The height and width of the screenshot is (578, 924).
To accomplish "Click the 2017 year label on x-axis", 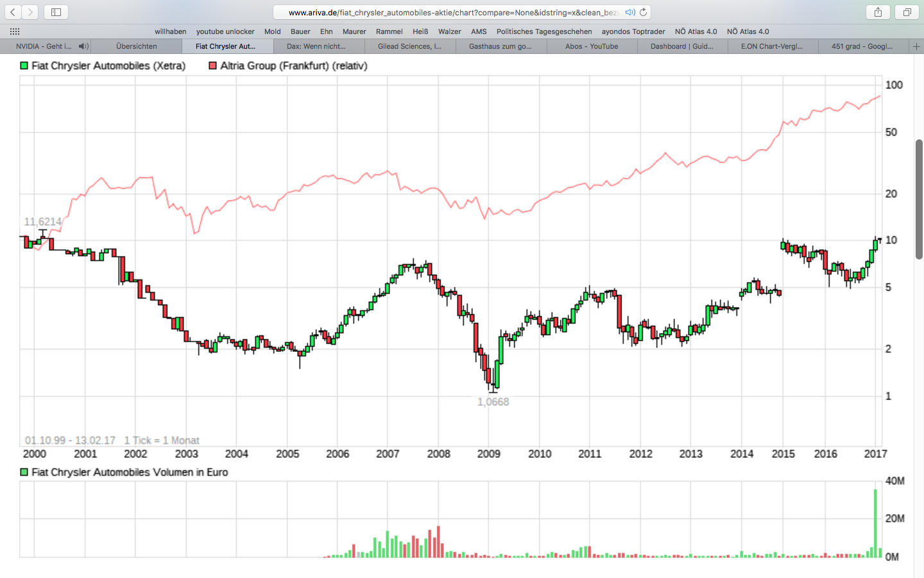I will 875,454.
